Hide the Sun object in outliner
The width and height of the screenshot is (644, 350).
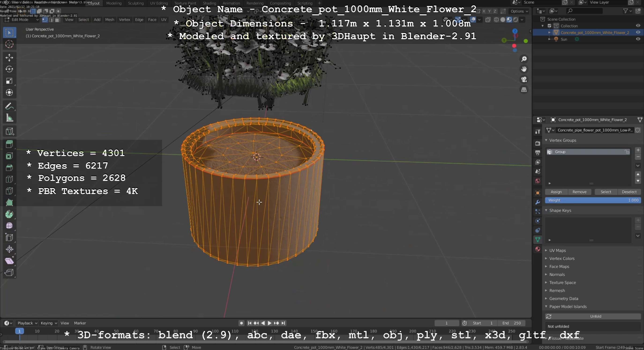point(638,39)
